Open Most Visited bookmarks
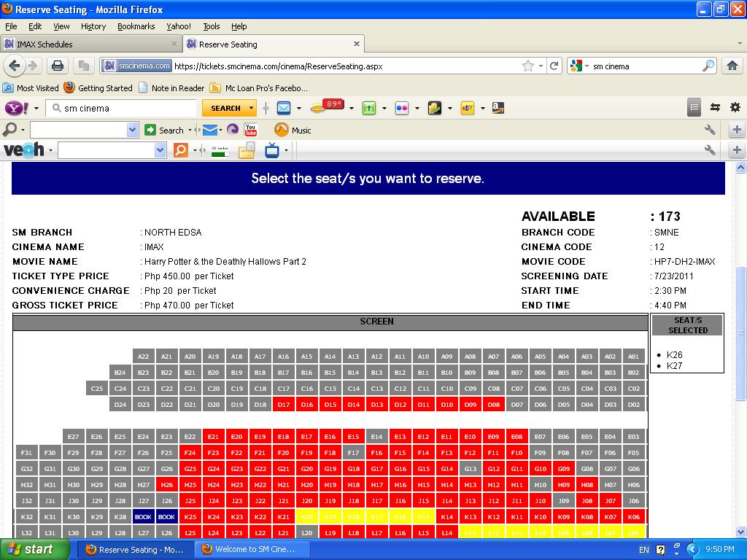The image size is (747, 560). [31, 88]
